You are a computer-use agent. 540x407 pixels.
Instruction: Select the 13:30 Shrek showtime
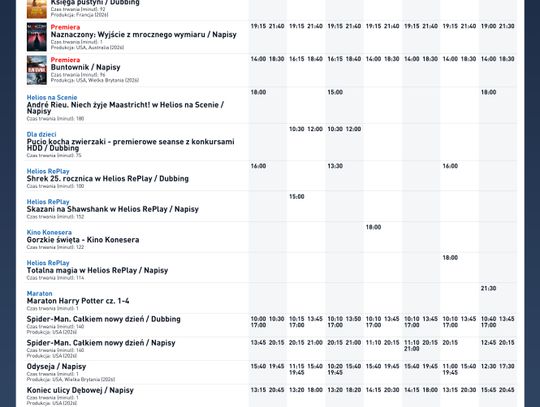point(335,166)
